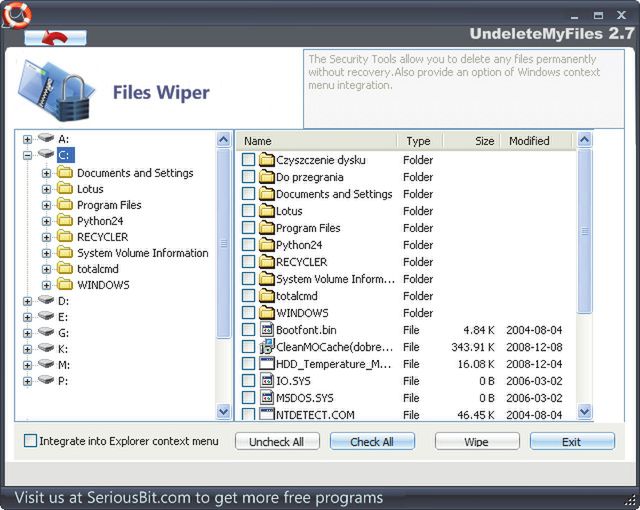640x510 pixels.
Task: Click the Check All button
Action: [x=372, y=441]
